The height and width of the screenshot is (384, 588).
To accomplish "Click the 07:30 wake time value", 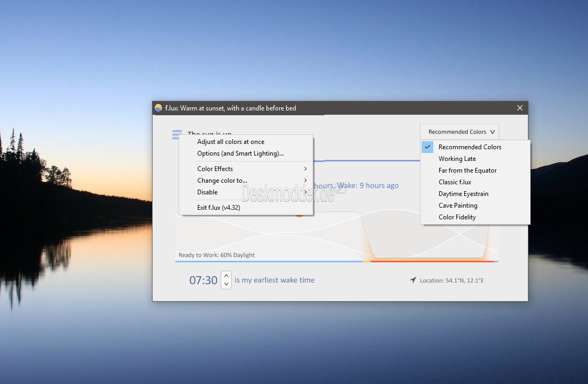I will [x=203, y=280].
